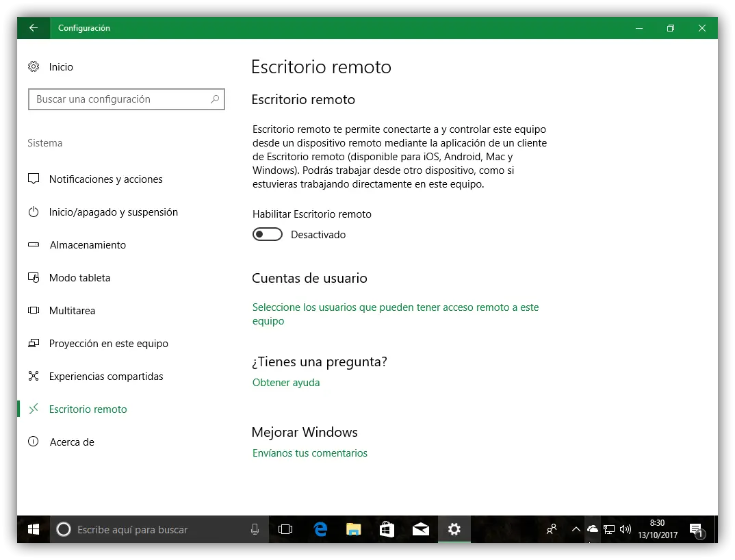
Task: Open the Action Center notifications icon
Action: pos(697,530)
